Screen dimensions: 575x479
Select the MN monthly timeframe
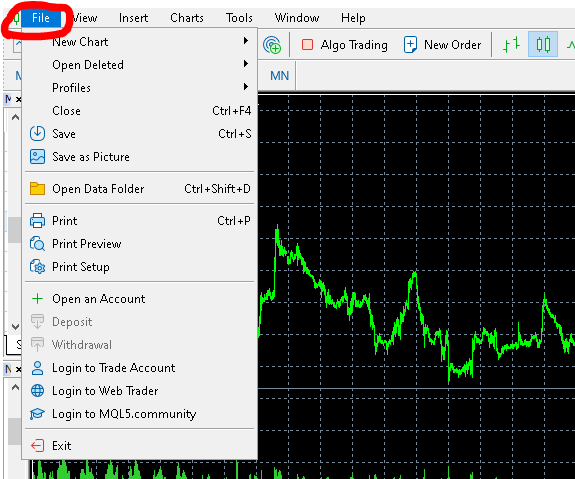click(279, 76)
